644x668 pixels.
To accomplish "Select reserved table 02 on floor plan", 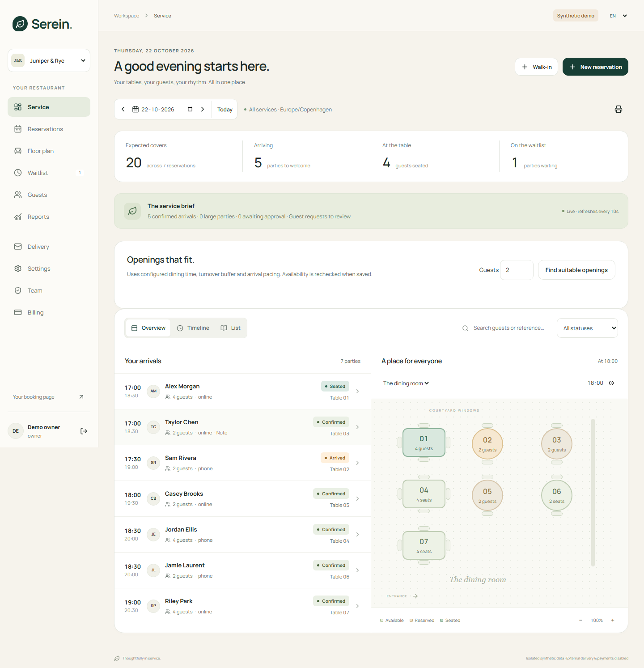I will pos(487,444).
